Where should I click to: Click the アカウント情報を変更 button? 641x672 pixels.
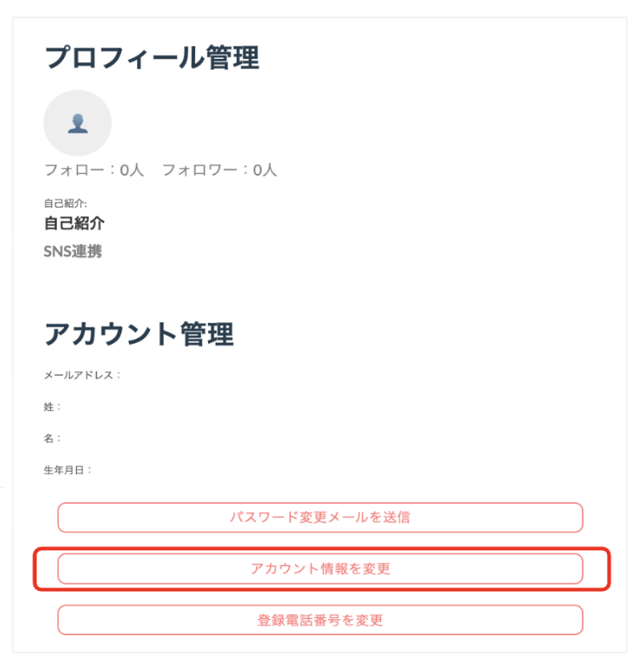coord(320,569)
